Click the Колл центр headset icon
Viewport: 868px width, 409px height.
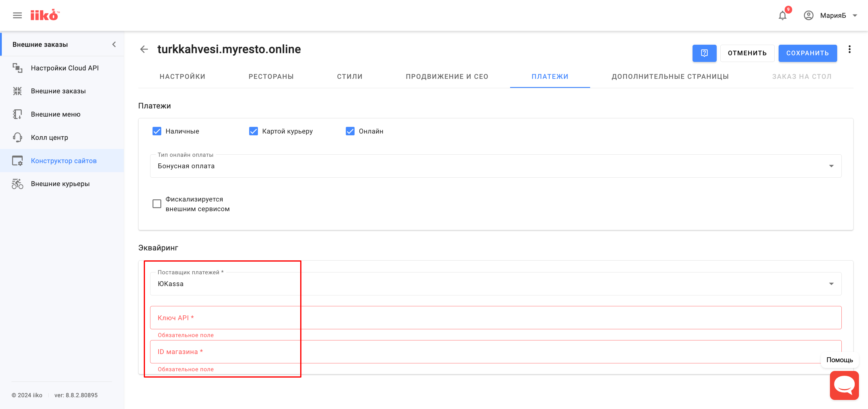pos(17,137)
